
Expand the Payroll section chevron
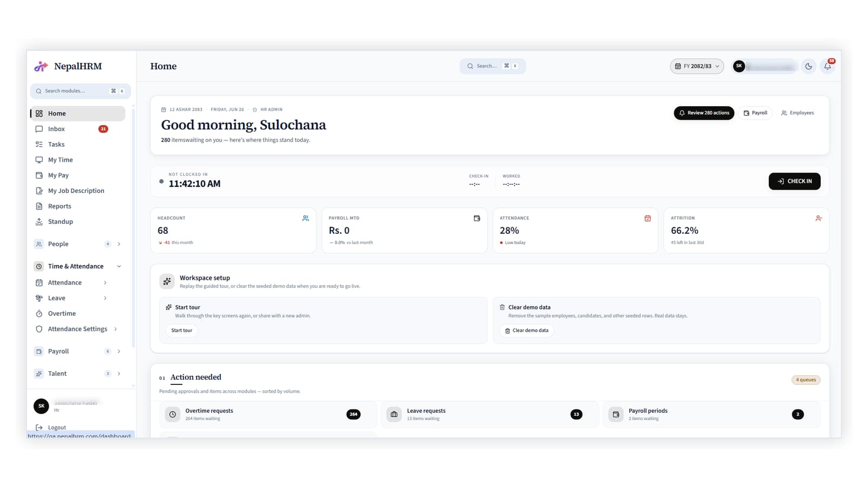pyautogui.click(x=119, y=351)
